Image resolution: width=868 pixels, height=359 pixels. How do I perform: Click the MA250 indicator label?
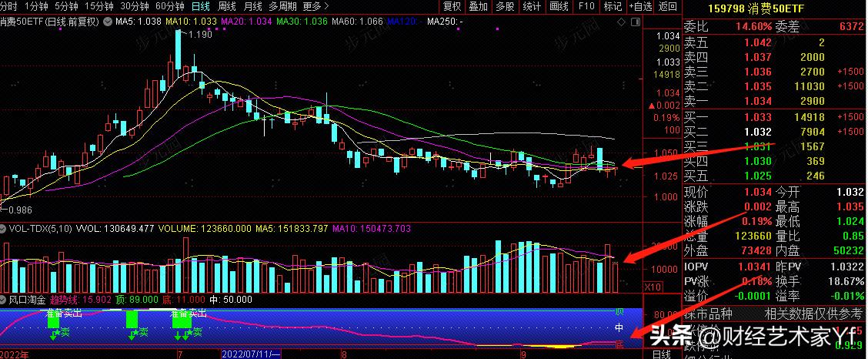coord(445,22)
